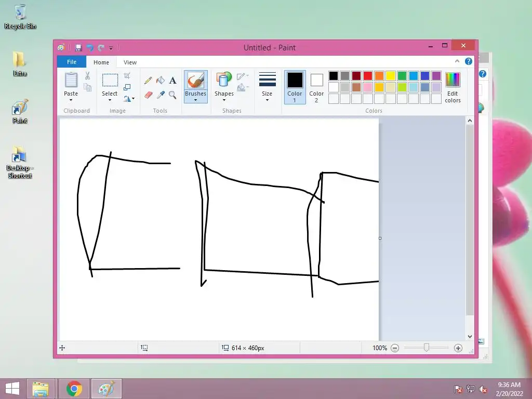Select the Desktop - Shortcut icon
The image size is (532, 399).
click(20, 162)
